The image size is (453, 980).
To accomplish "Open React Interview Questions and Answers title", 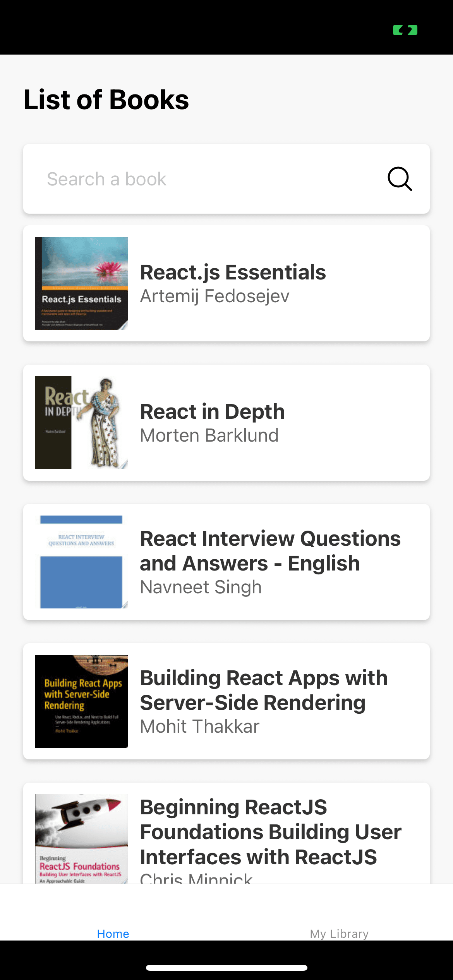I will tap(270, 551).
